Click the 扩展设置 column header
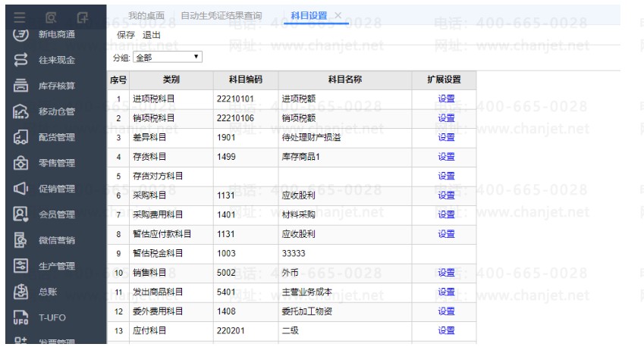 (444, 80)
